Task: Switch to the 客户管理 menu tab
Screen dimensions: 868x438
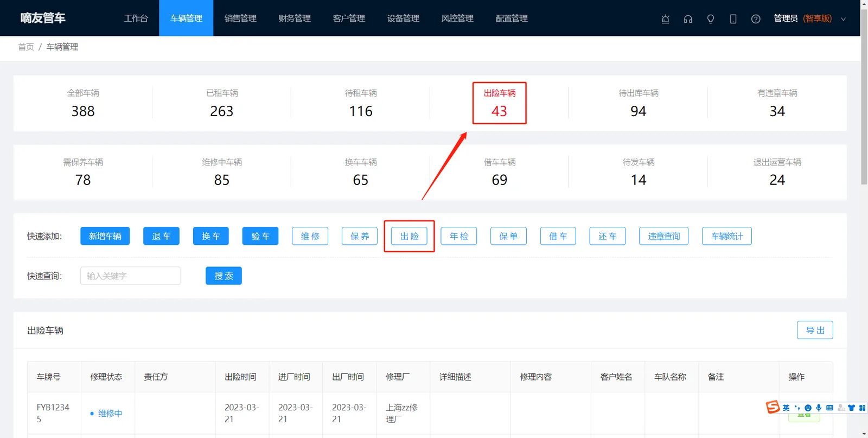Action: point(349,18)
